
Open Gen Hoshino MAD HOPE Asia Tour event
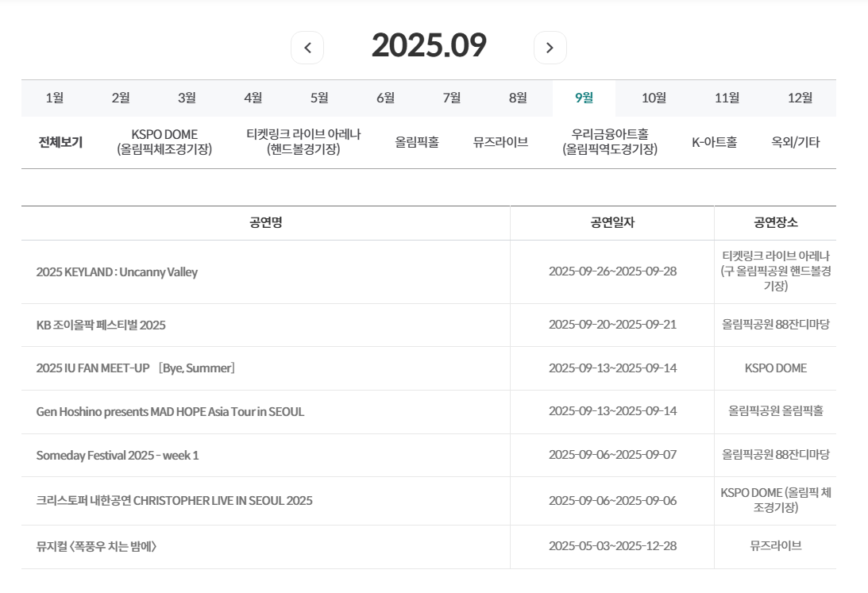point(170,412)
